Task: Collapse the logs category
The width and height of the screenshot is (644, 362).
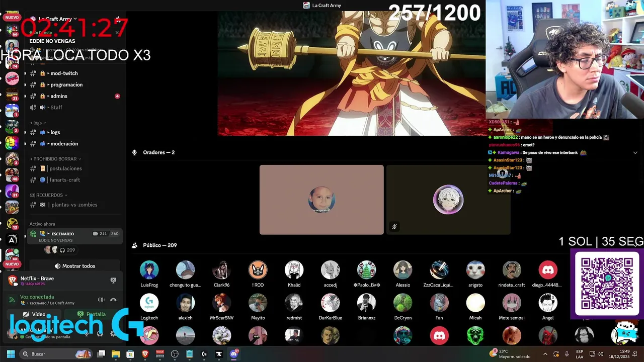Action: 38,123
